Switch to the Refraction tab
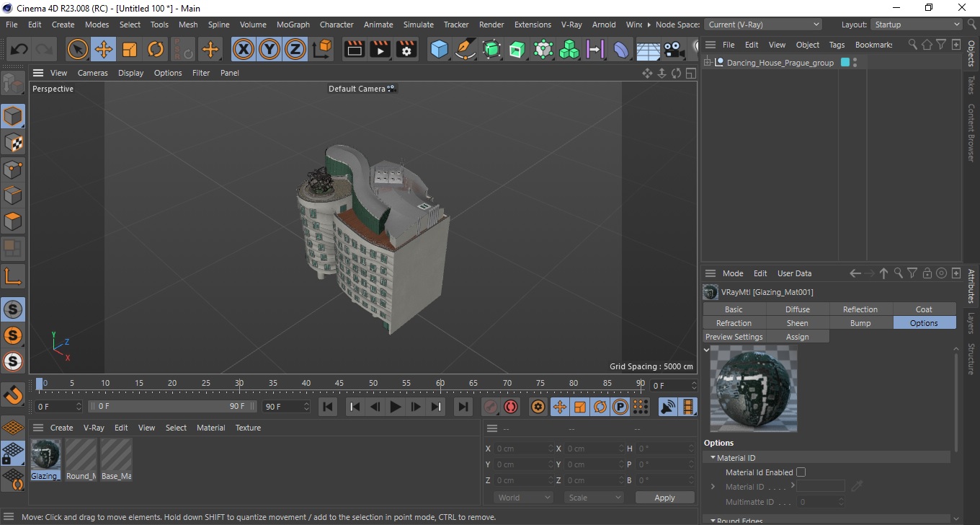 [734, 323]
